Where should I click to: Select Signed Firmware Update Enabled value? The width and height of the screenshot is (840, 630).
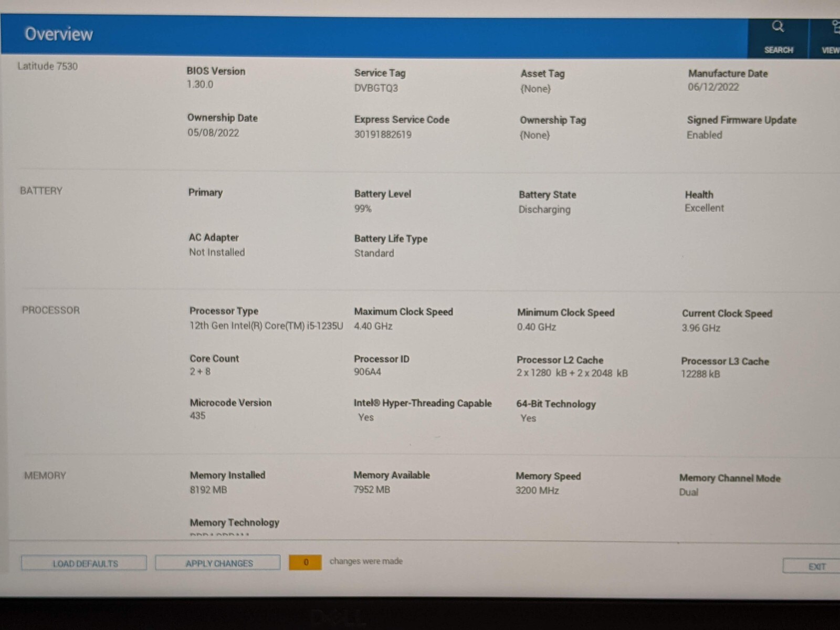click(704, 135)
